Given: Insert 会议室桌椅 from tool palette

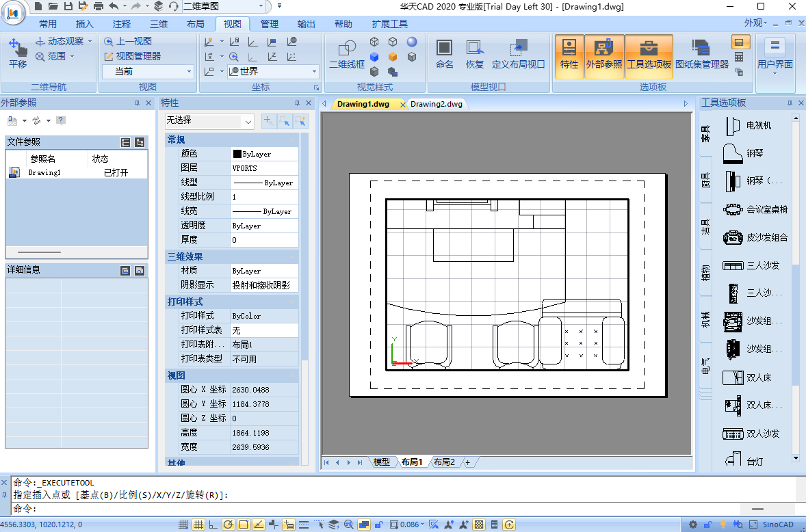Looking at the screenshot, I should (x=755, y=209).
